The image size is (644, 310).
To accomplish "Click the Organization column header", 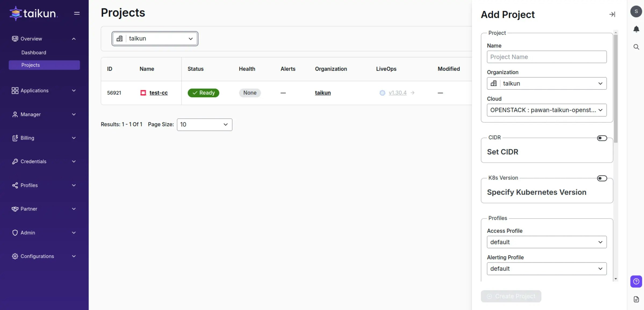I will pos(331,69).
